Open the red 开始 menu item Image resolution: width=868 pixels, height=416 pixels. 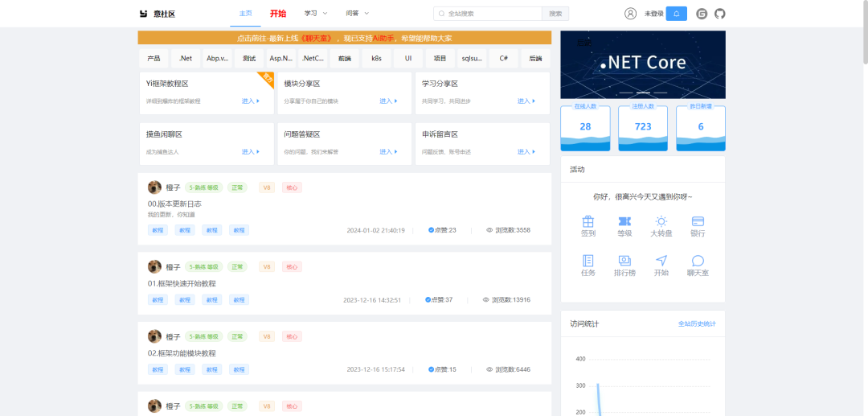point(278,14)
